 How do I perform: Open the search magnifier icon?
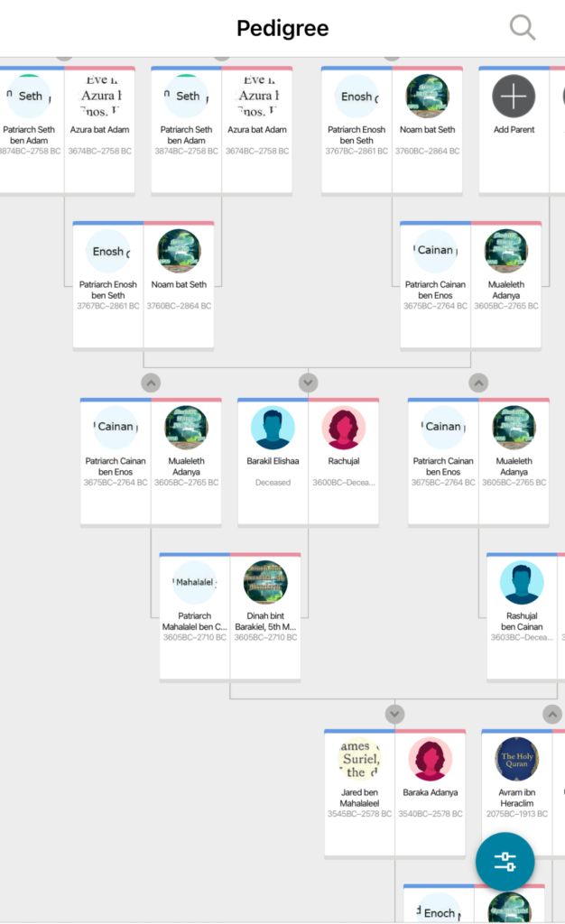point(523,28)
